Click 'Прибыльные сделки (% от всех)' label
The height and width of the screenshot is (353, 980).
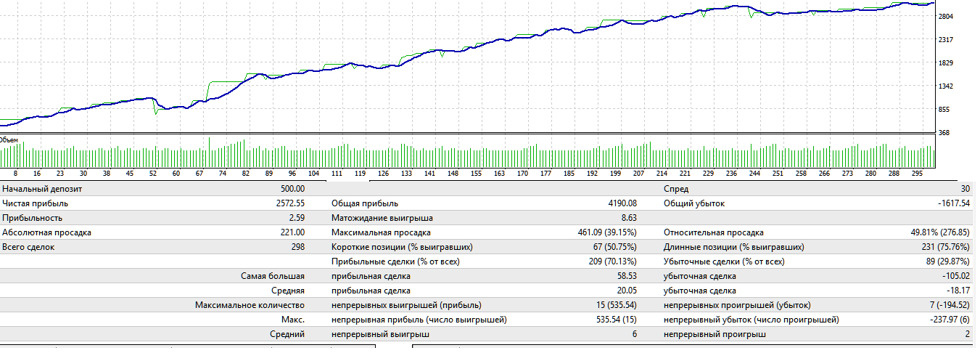pos(395,261)
